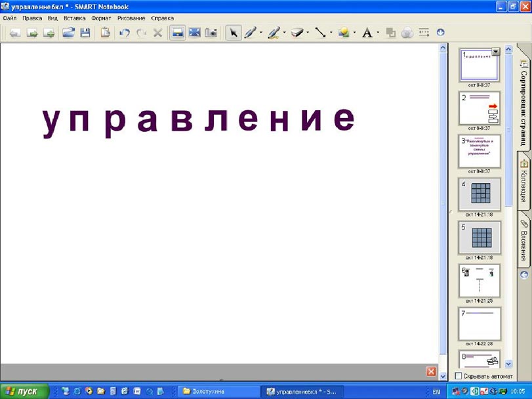Click the Windows пуск Start button
Image resolution: width=532 pixels, height=399 pixels.
point(26,392)
